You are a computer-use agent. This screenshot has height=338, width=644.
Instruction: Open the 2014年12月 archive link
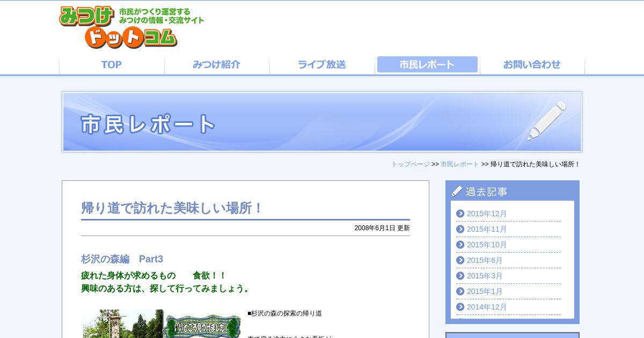(x=487, y=307)
